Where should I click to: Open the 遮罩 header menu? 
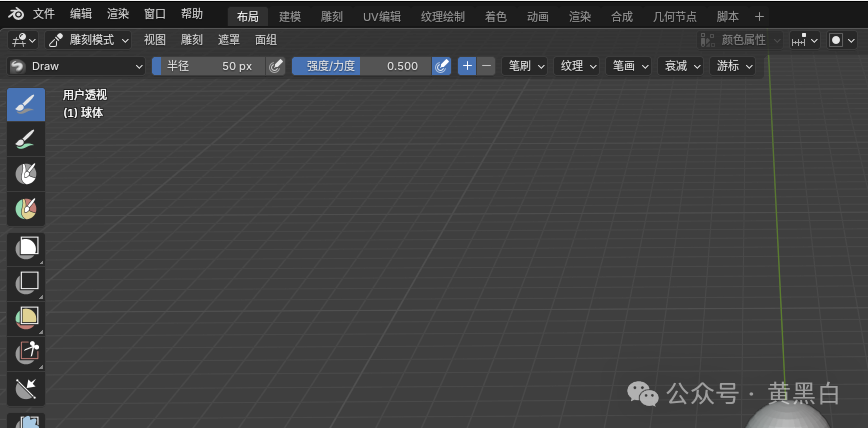229,40
